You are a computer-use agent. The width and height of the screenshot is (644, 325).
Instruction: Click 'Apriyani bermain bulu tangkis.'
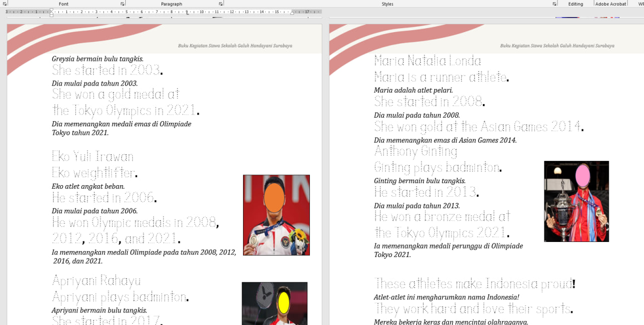pyautogui.click(x=99, y=310)
